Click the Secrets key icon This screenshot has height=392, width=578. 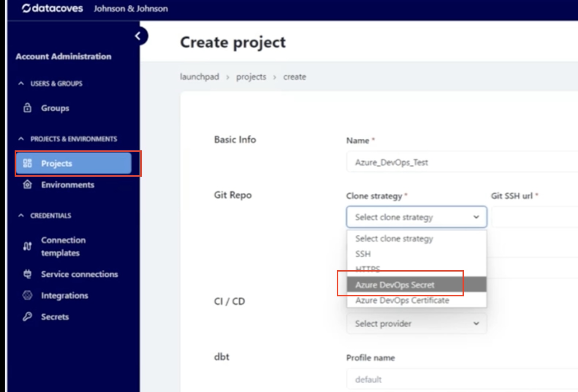27,316
